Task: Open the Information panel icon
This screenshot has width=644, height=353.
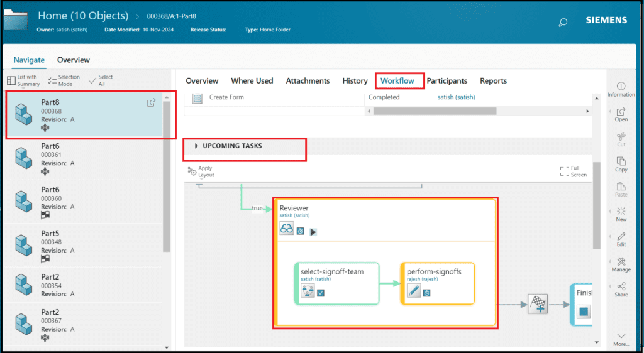Action: coord(621,86)
